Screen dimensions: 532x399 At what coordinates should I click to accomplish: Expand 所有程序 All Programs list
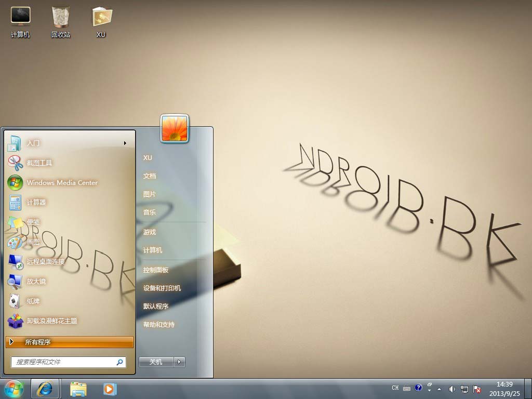[x=70, y=342]
